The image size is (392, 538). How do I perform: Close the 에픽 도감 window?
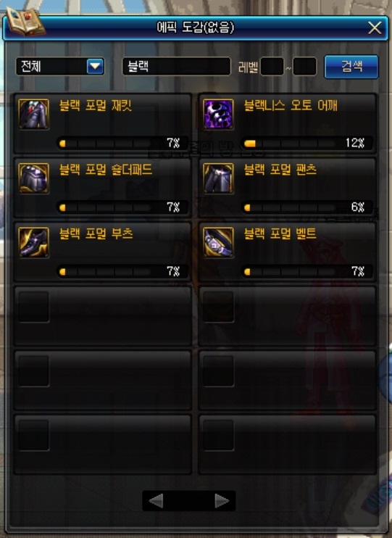click(x=375, y=28)
